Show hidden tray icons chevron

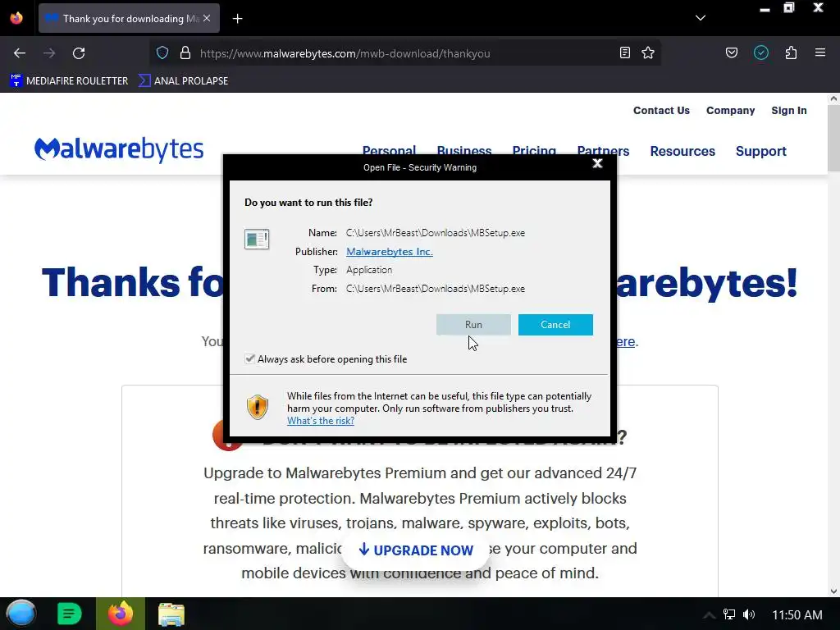tap(709, 614)
